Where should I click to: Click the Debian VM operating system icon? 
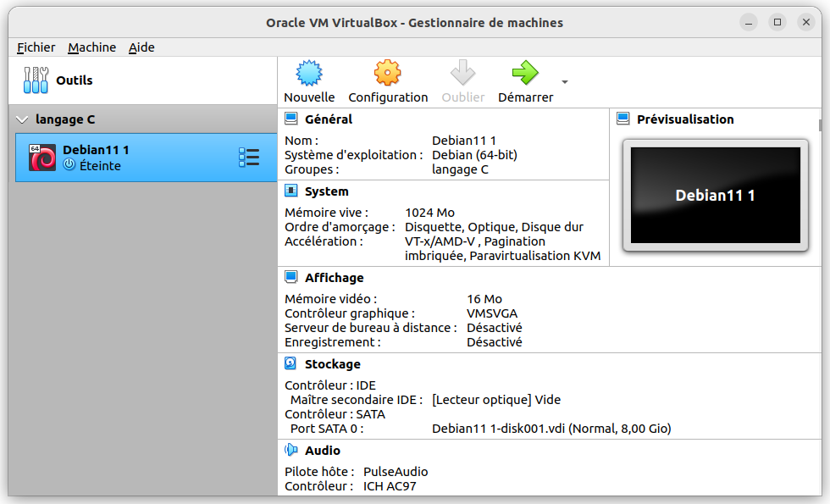42,158
